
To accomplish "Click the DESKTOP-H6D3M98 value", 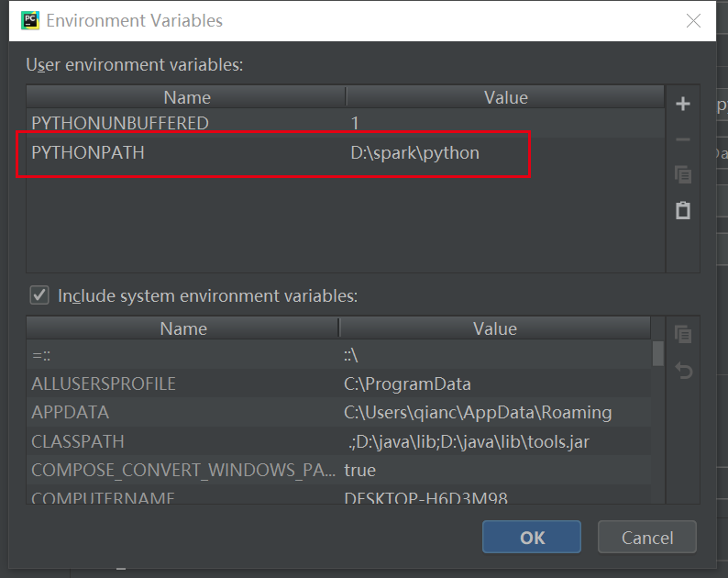I will tap(425, 497).
